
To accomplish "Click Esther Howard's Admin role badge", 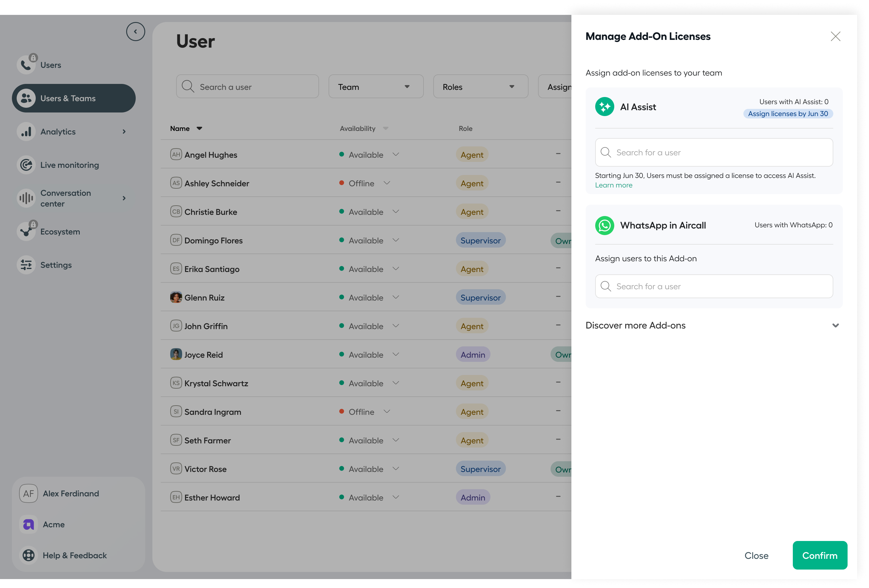I will [x=473, y=497].
